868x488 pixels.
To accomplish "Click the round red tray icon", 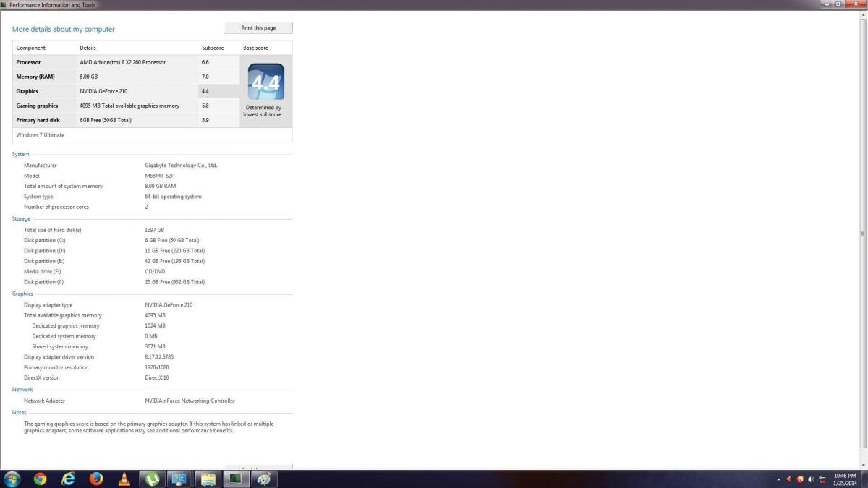I will click(800, 479).
